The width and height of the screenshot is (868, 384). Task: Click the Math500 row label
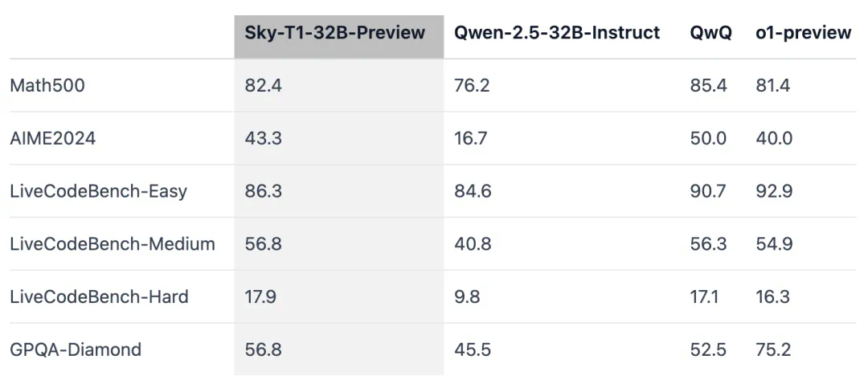point(47,86)
